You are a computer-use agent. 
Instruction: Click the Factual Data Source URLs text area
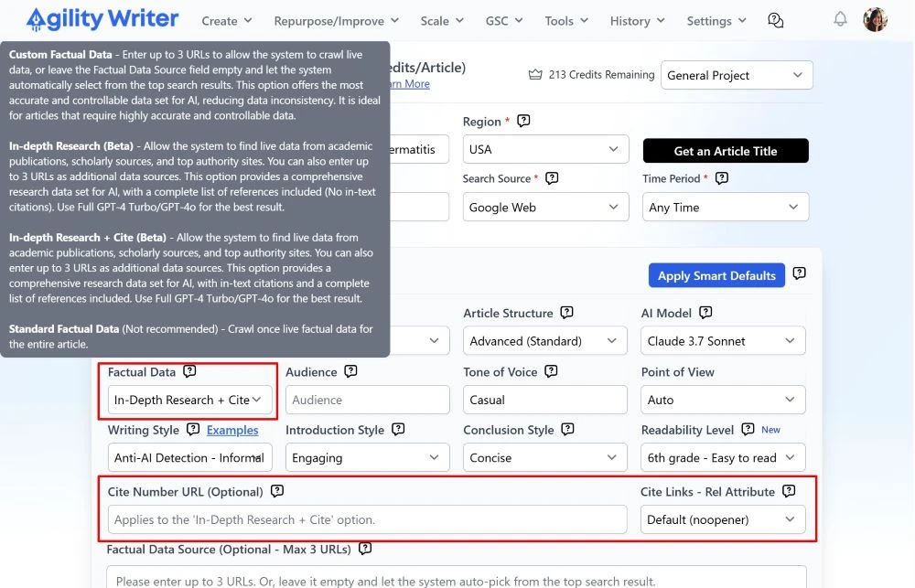[457, 578]
